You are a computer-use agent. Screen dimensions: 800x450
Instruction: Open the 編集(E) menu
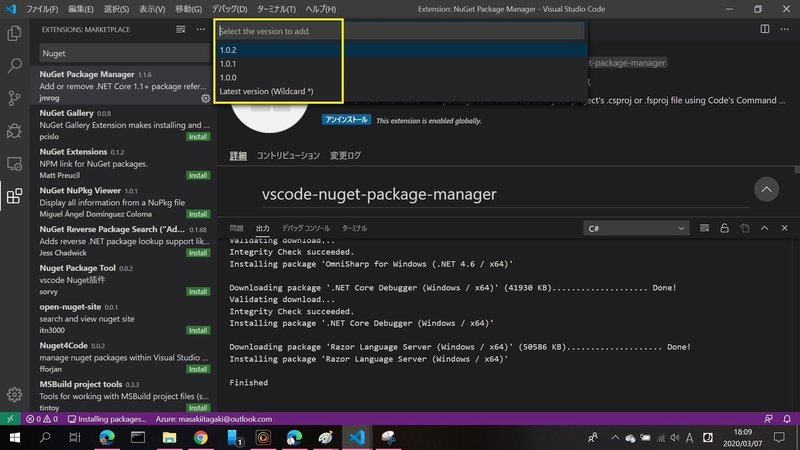[80, 9]
